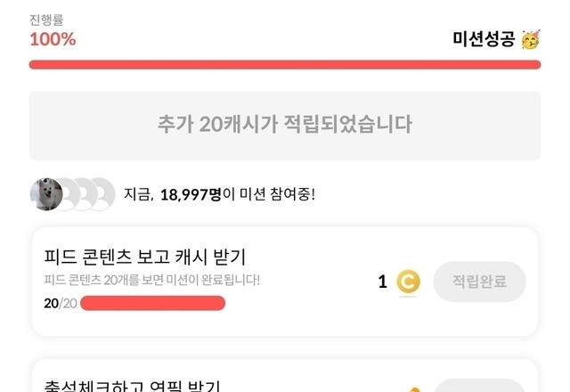Select the 미션성공 status label
This screenshot has height=392, width=570.
click(484, 39)
